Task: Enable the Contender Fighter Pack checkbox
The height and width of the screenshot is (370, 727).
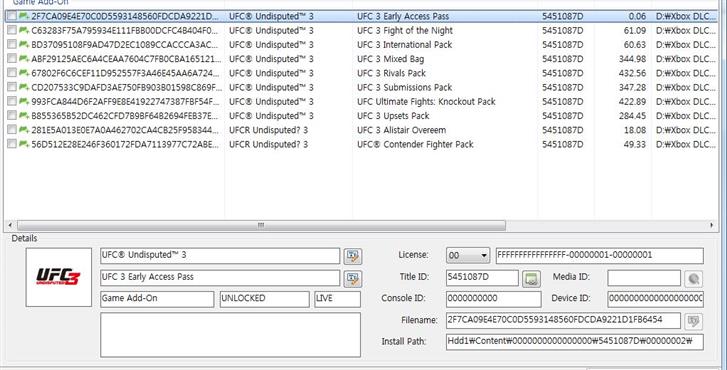Action: click(x=12, y=144)
